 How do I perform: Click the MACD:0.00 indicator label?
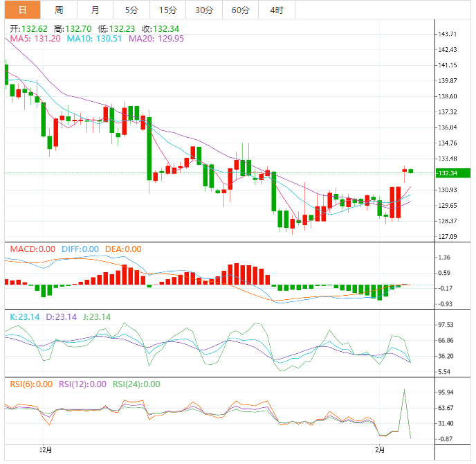tap(29, 249)
